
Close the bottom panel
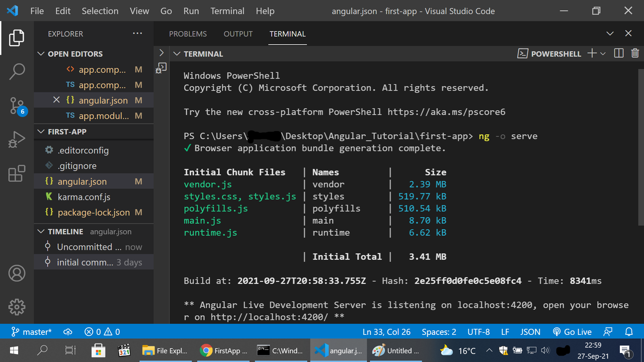628,34
